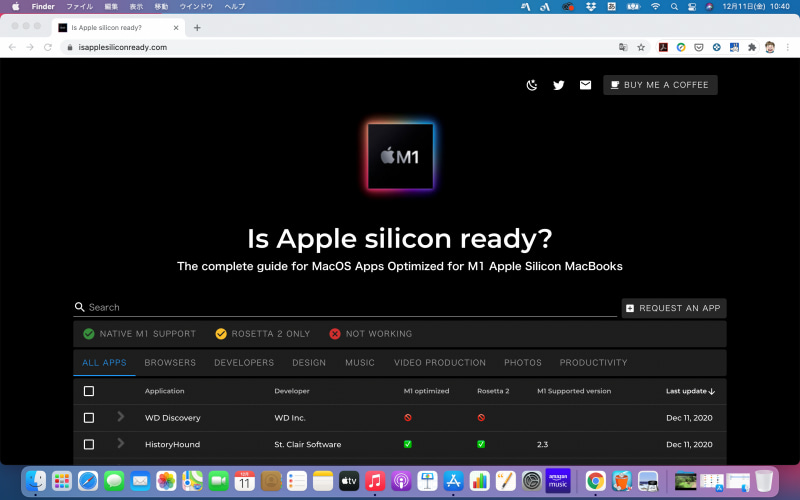The width and height of the screenshot is (800, 500).
Task: Close the Is Apple silicon ready tab
Action: (x=176, y=28)
